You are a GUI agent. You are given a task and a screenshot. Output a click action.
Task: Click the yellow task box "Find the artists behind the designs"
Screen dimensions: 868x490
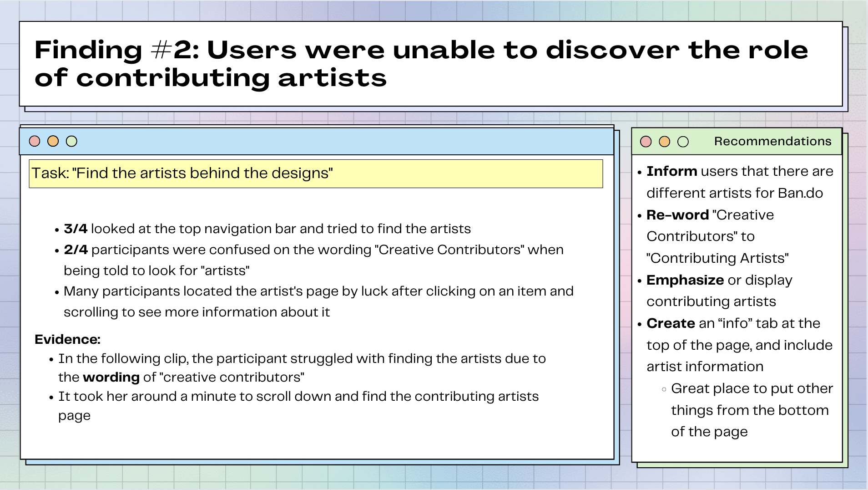(316, 174)
